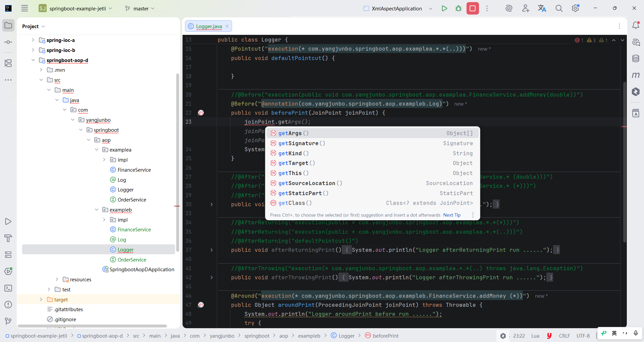Unfold code block at line 30
This screenshot has height=342, width=644.
click(211, 204)
